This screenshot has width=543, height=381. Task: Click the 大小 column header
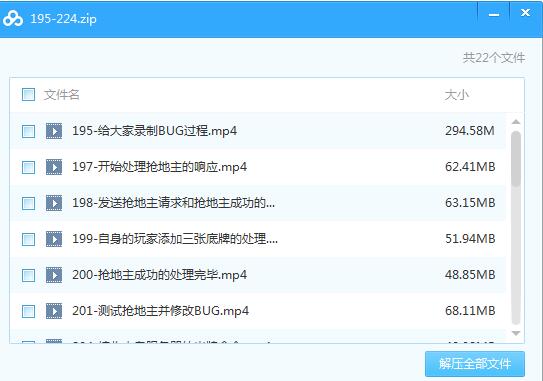tap(457, 95)
